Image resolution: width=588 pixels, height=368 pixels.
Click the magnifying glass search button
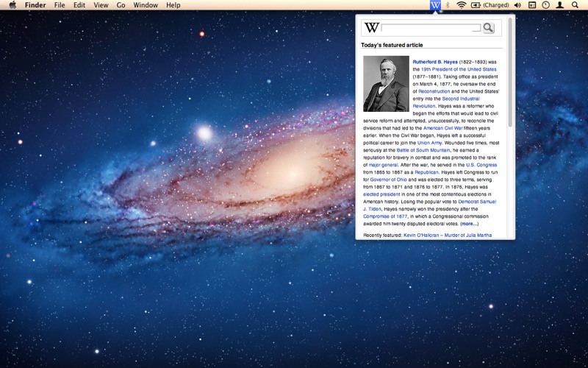(488, 28)
